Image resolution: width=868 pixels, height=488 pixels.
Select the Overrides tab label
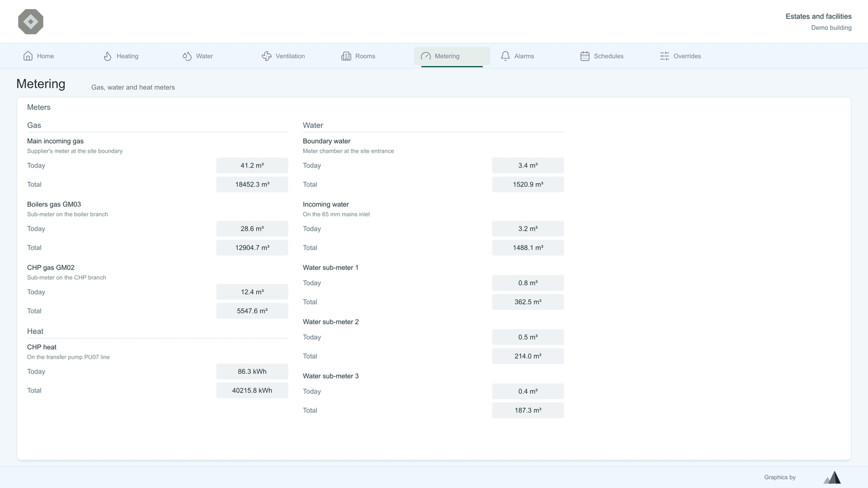coord(687,56)
